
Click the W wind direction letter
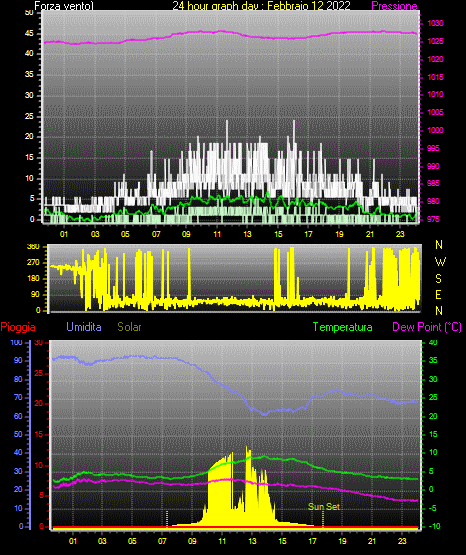click(x=440, y=262)
